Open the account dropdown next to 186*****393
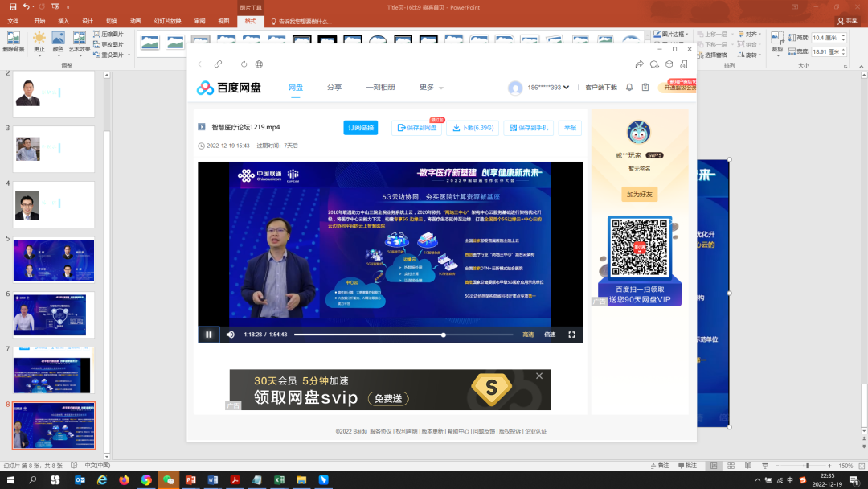Image resolution: width=868 pixels, height=489 pixels. [567, 88]
